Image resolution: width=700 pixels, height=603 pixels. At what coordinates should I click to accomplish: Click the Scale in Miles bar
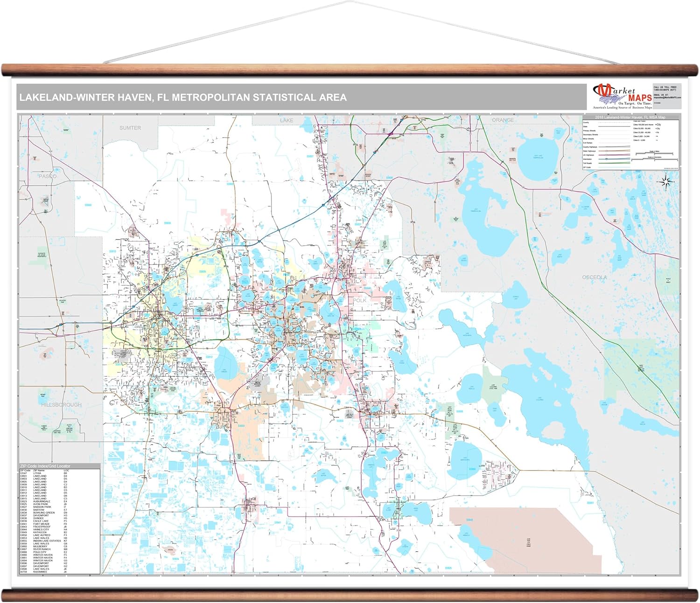click(x=654, y=153)
